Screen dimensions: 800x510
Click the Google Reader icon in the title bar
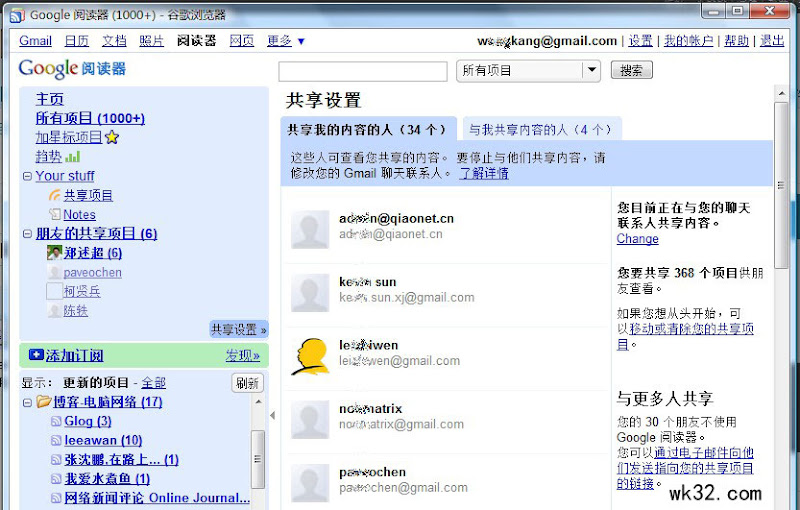[x=17, y=15]
